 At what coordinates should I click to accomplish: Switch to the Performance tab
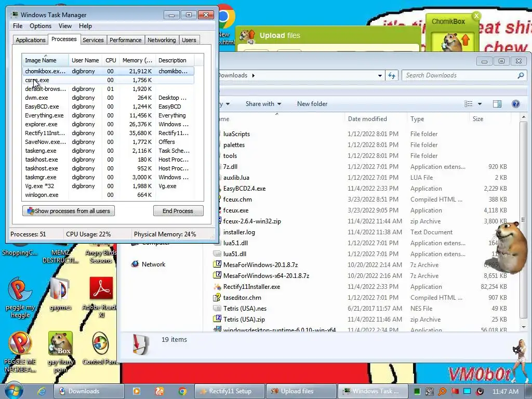[x=126, y=40]
